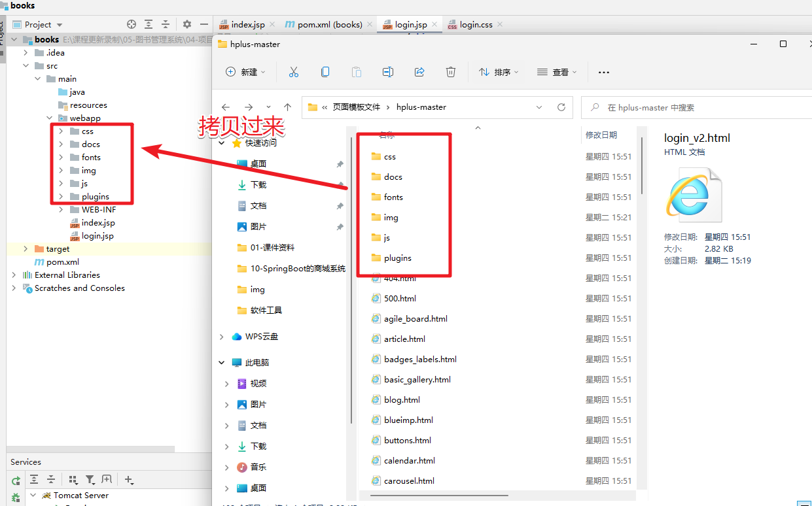Viewport: 812px width, 506px height.
Task: Open the 排序 sort dropdown in Explorer
Action: click(x=499, y=72)
